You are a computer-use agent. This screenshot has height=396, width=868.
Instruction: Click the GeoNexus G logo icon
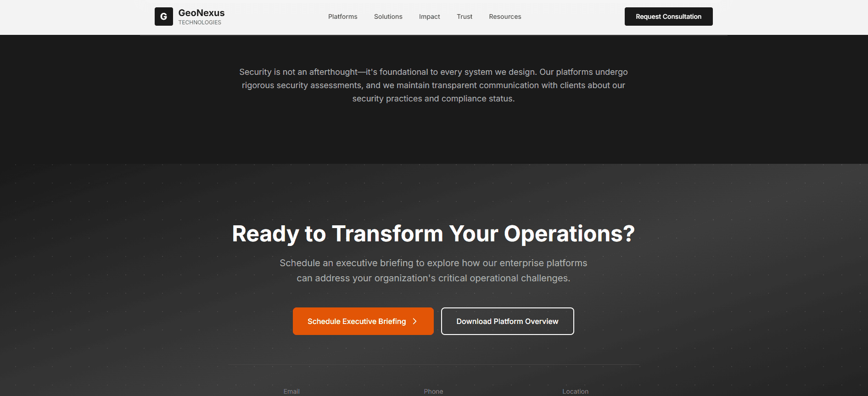[163, 17]
